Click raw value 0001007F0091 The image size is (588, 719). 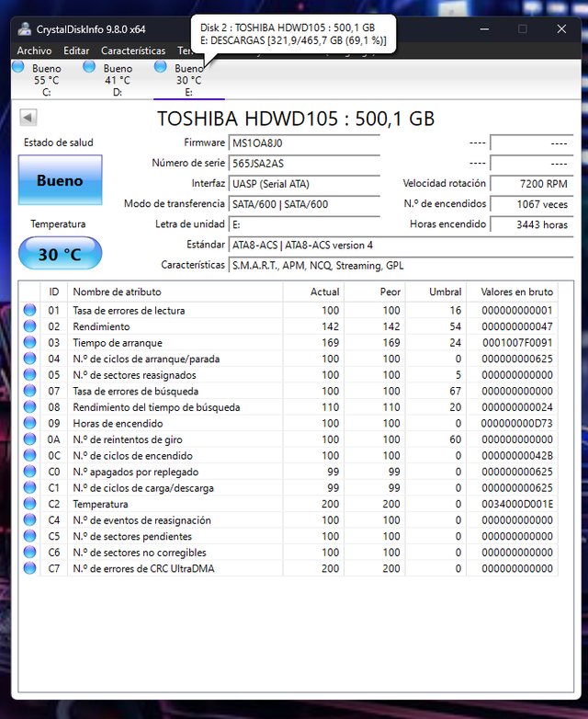(517, 343)
